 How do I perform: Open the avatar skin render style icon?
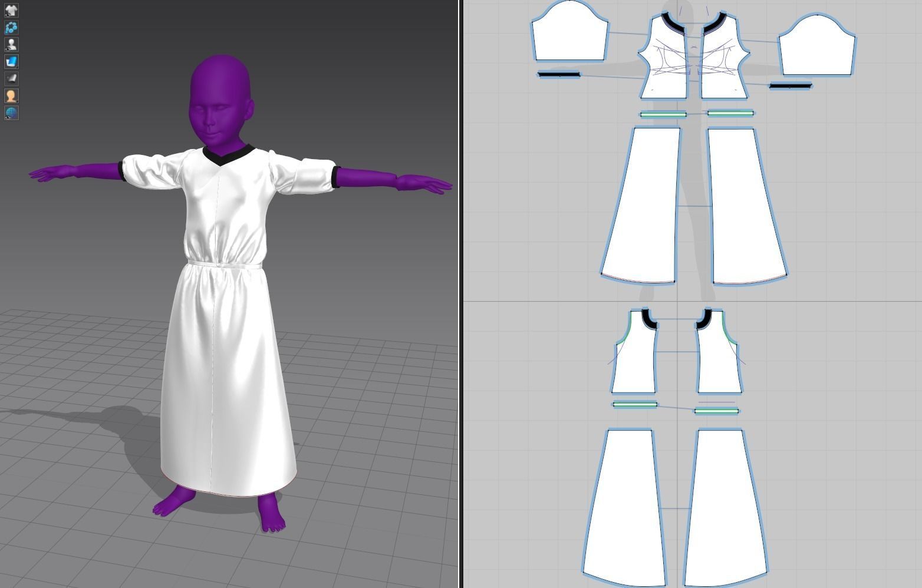(11, 95)
